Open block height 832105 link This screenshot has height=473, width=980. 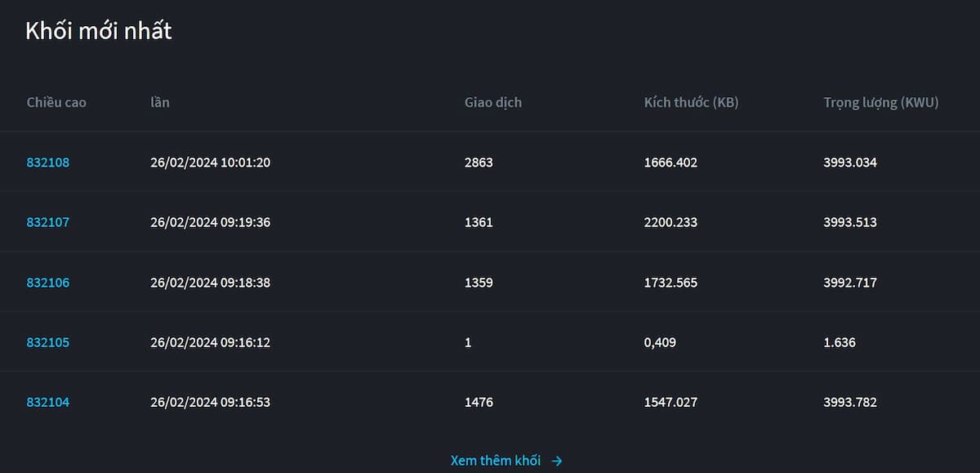48,342
